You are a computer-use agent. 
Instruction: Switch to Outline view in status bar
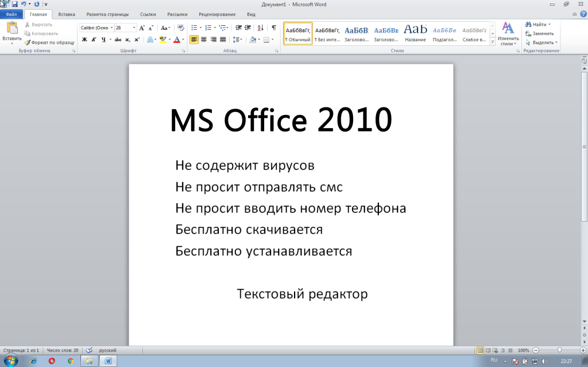503,350
